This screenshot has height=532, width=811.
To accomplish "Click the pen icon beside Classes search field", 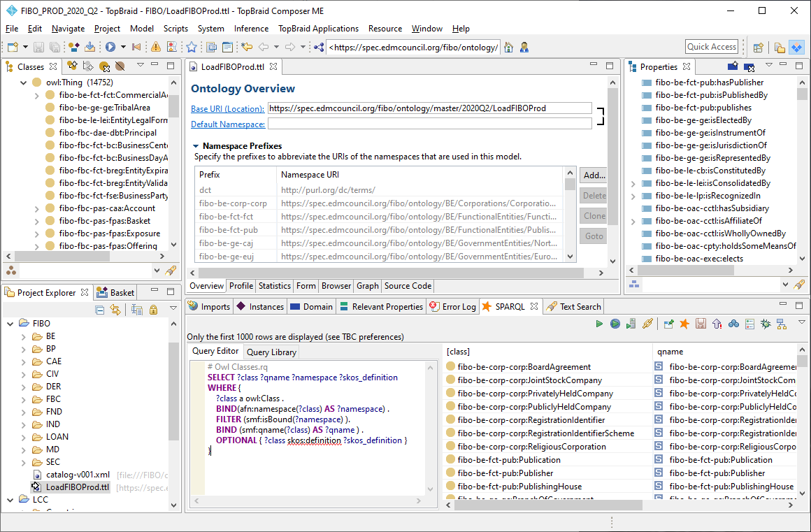I will click(170, 271).
